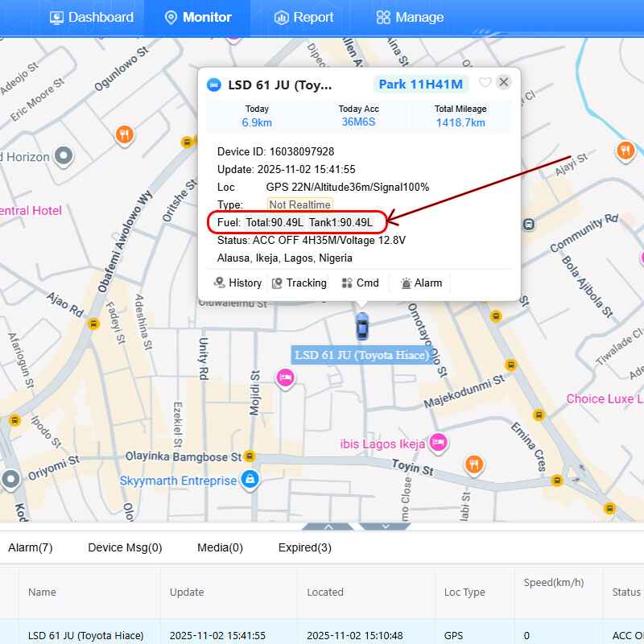Select the Monitor tab
644x644 pixels.
(x=198, y=17)
